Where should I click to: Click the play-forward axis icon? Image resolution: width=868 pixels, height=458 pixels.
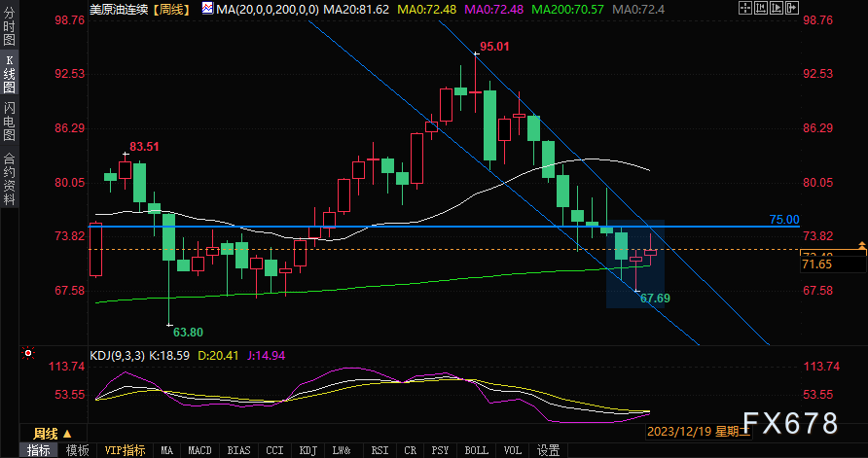[777, 8]
